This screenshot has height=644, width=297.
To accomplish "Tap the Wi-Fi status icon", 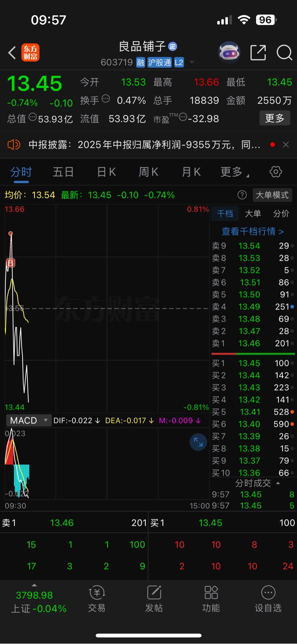I will [244, 20].
